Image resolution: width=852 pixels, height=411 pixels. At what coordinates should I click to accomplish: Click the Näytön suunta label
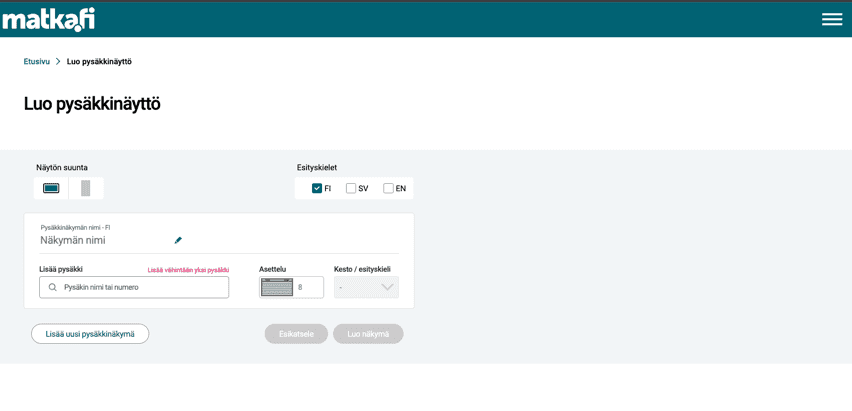62,167
